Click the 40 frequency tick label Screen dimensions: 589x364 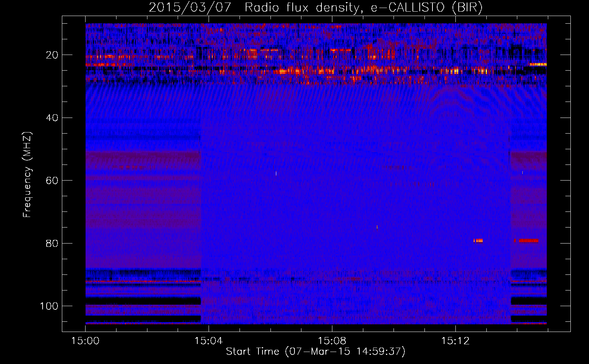click(52, 118)
